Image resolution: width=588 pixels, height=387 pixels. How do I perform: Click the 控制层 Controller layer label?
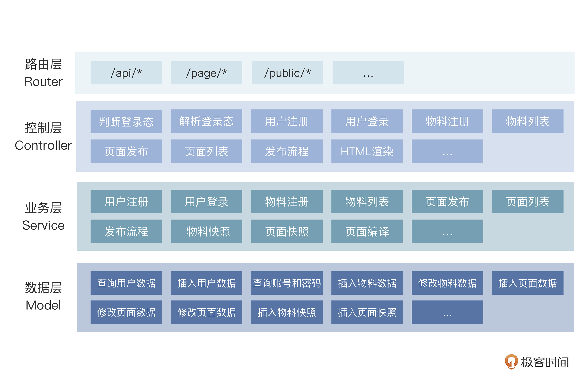[43, 136]
